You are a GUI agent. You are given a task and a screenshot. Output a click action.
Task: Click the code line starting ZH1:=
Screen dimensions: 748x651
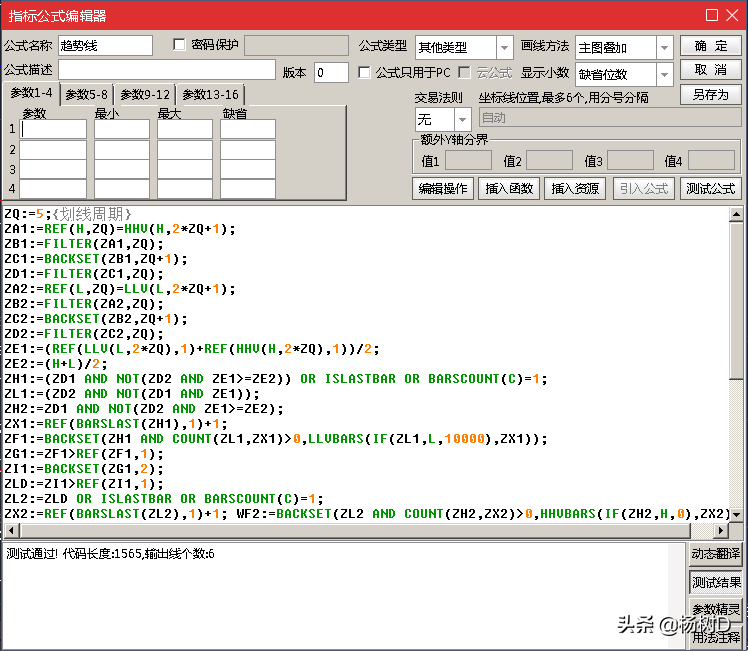pos(276,379)
